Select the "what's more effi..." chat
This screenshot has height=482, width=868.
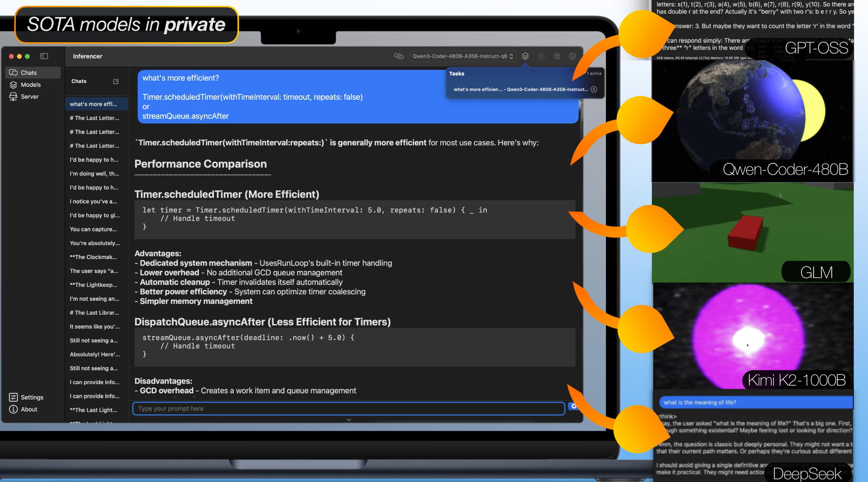coord(93,104)
